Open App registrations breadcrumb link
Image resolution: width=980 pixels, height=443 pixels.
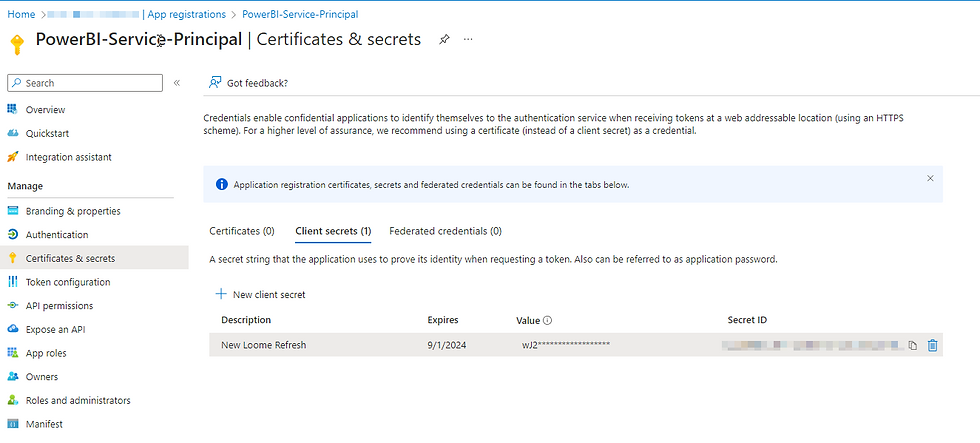[x=186, y=14]
